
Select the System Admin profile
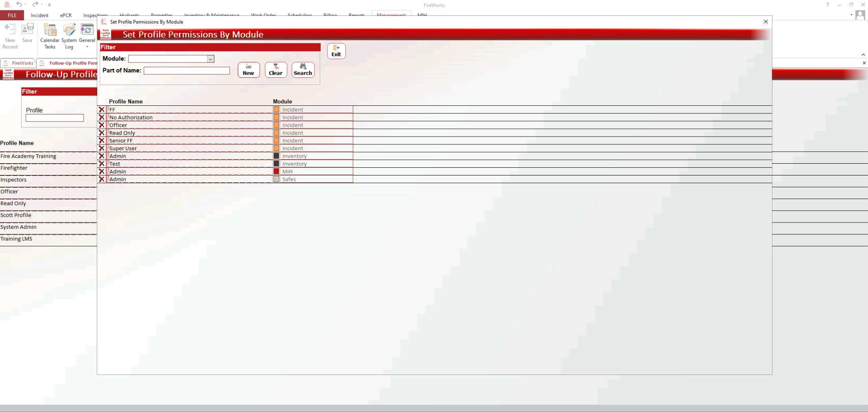click(19, 227)
